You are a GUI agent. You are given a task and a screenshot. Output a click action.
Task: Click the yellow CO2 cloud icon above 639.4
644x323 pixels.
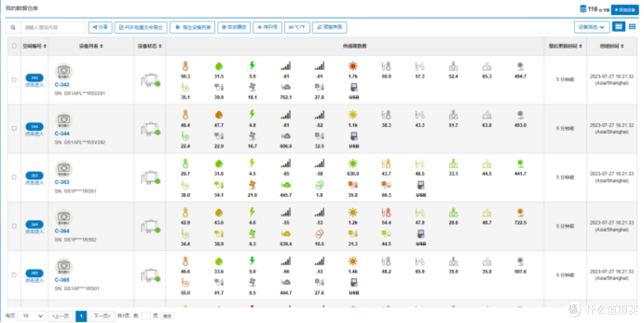tap(286, 233)
